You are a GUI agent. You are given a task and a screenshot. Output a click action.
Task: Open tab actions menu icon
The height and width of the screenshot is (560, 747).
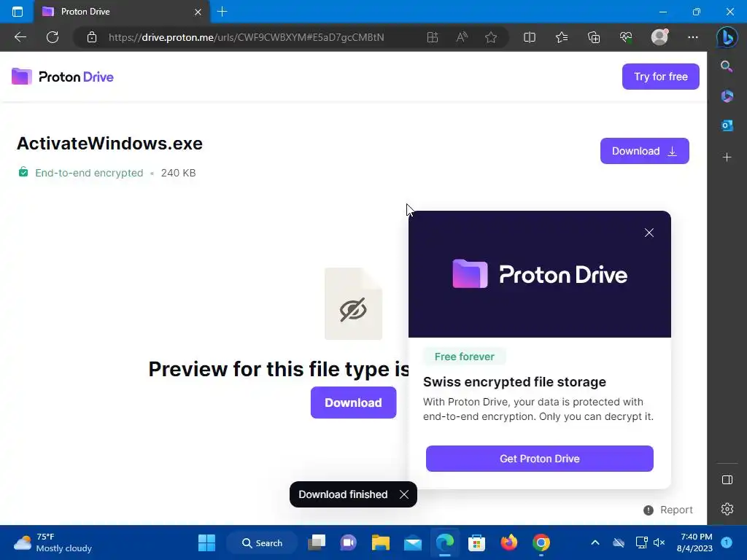(18, 12)
